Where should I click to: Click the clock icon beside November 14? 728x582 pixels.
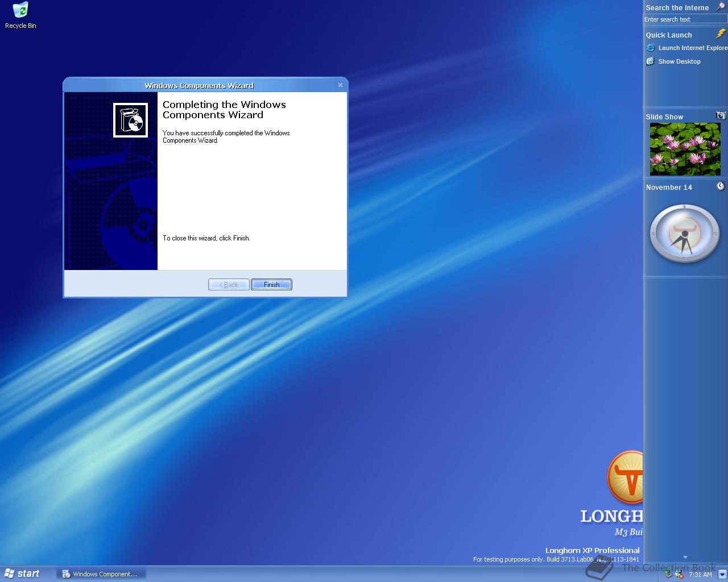[x=721, y=186]
